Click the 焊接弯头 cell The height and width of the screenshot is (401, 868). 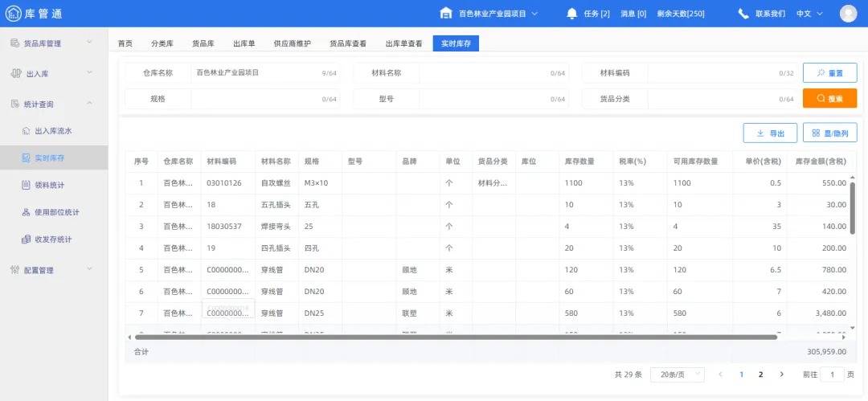(276, 226)
